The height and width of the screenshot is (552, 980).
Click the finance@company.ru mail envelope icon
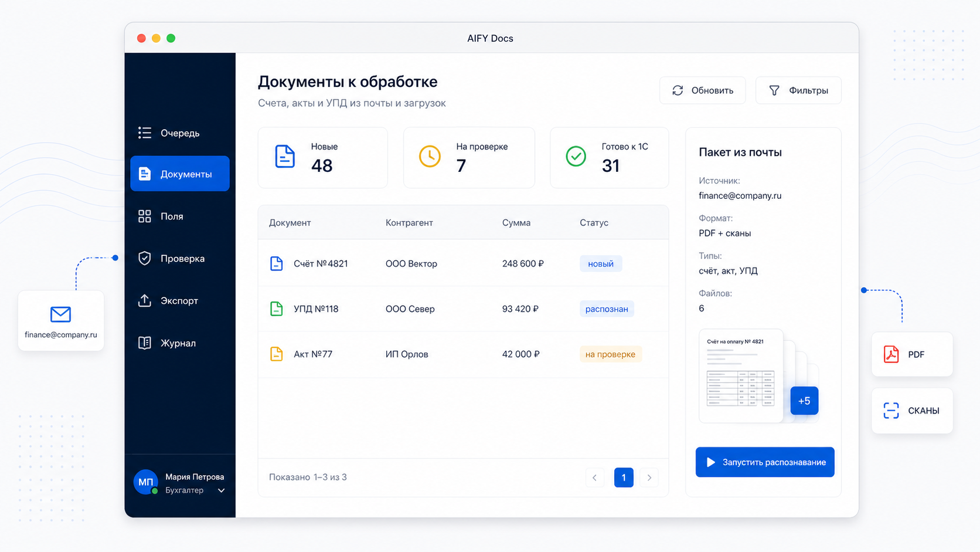[61, 314]
